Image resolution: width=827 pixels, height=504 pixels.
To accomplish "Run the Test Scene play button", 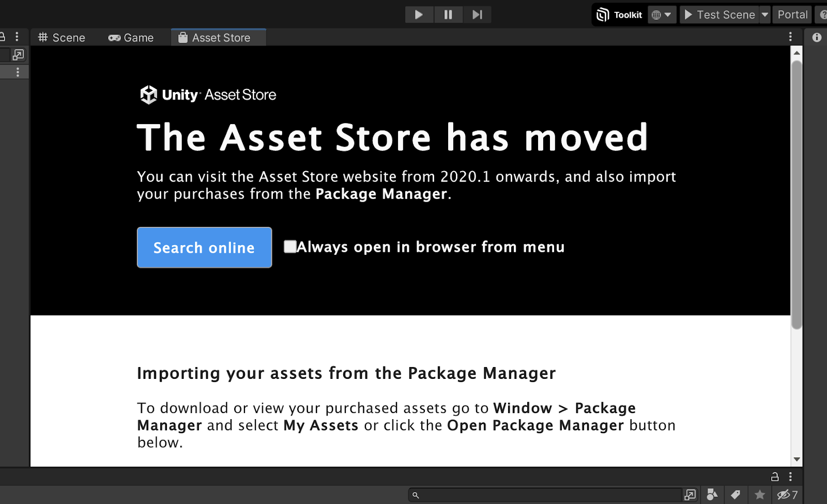I will [x=719, y=15].
